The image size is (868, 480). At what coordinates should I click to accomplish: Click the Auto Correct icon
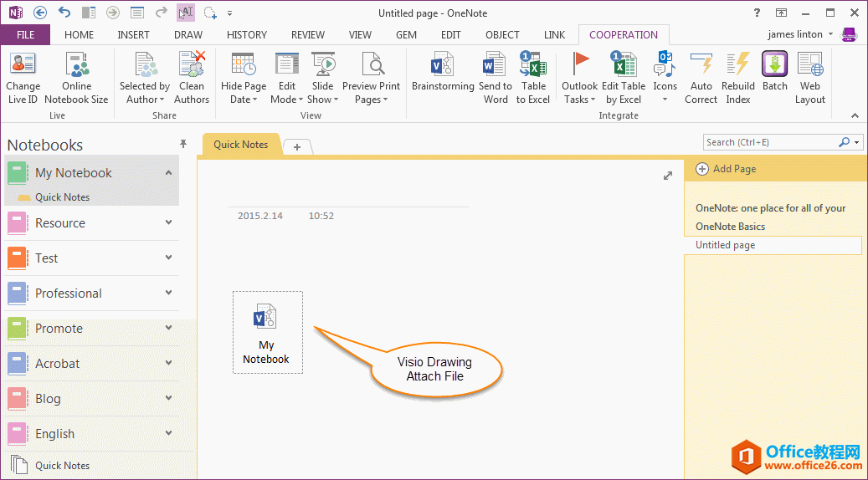coord(701,64)
